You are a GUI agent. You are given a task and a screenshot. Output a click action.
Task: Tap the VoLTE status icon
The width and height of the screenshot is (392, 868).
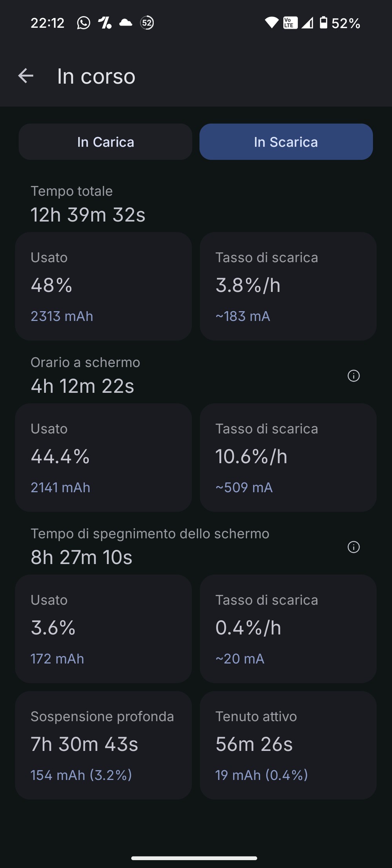(290, 23)
